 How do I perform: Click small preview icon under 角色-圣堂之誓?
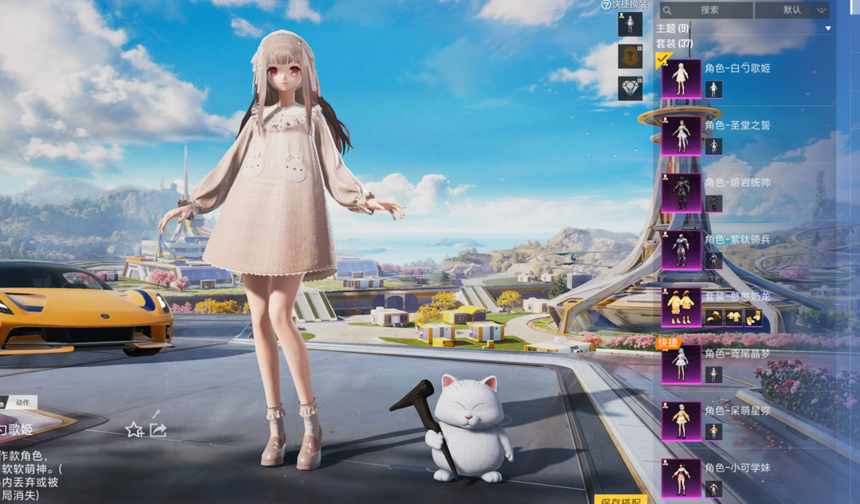pyautogui.click(x=713, y=147)
